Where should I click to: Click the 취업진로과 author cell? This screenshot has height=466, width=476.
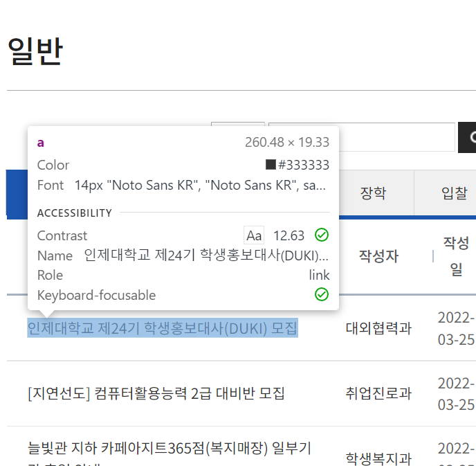[378, 393]
